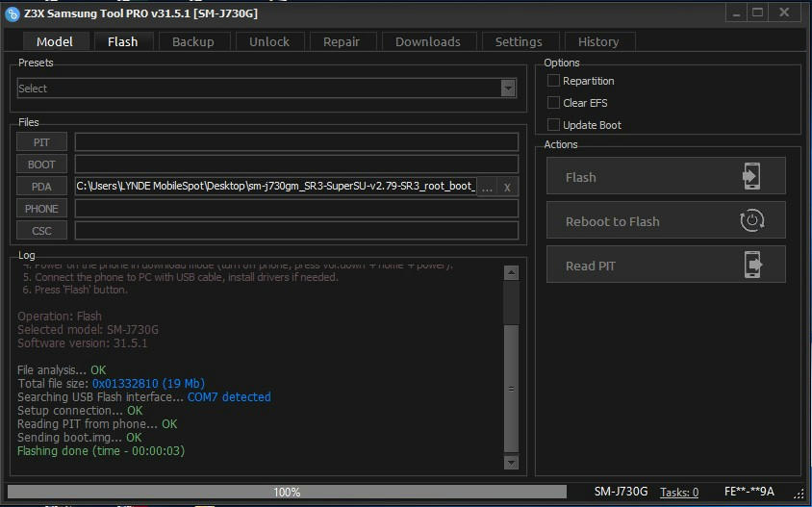Open the Repair tab
812x507 pixels.
342,42
